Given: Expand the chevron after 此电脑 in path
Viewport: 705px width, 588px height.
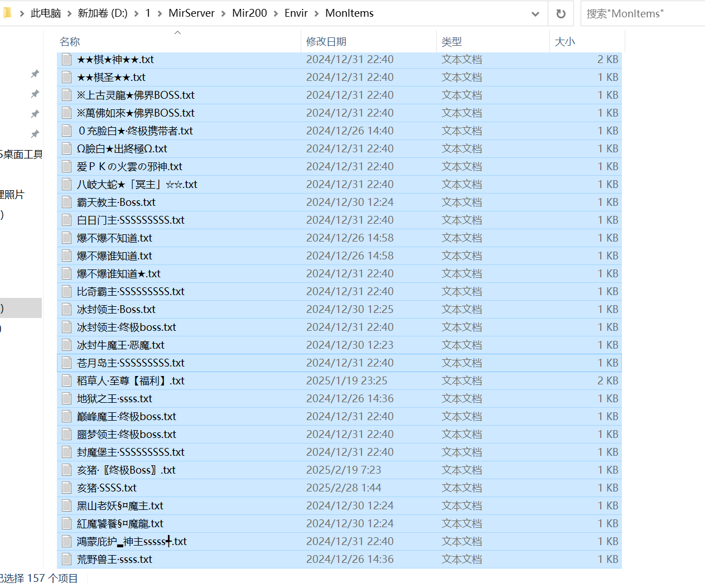Looking at the screenshot, I should pos(69,13).
